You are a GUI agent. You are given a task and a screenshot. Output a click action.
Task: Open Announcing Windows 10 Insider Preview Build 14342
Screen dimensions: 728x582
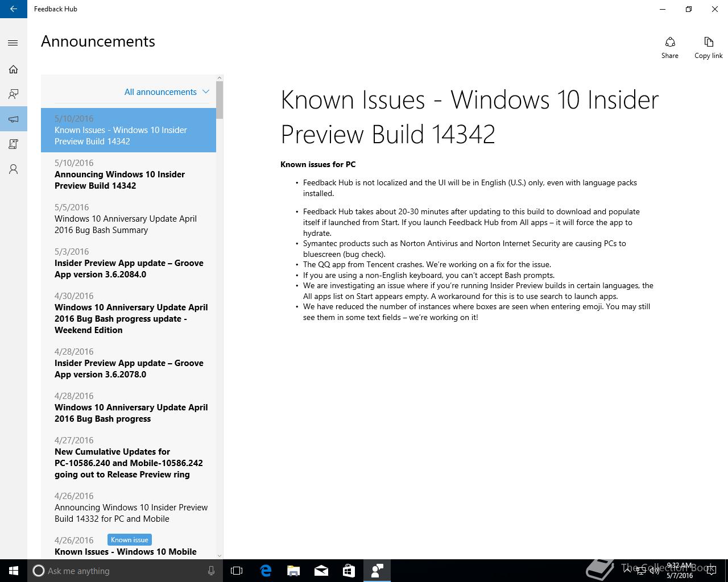pos(129,174)
